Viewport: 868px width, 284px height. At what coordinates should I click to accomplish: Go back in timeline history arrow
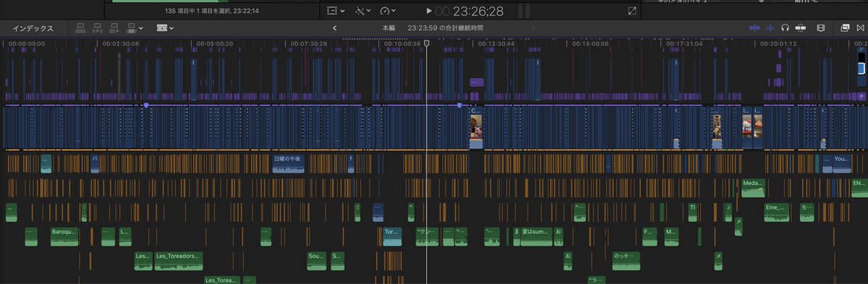pos(334,28)
